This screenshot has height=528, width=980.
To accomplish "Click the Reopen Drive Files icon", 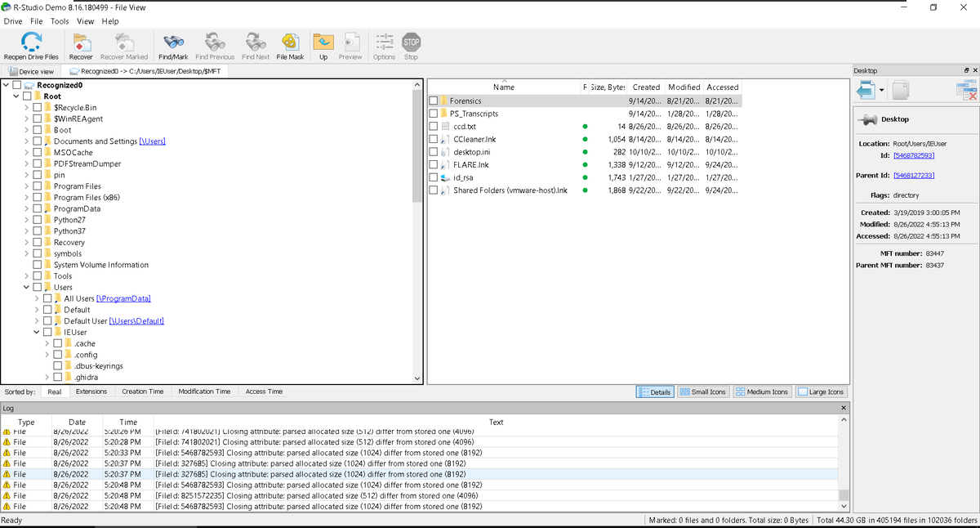I will tap(31, 45).
